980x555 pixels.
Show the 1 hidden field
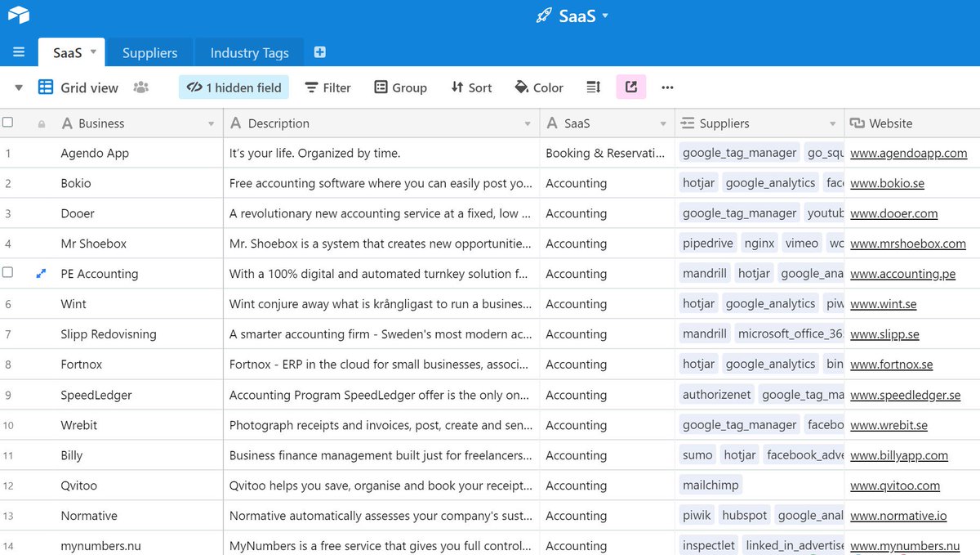pyautogui.click(x=234, y=87)
